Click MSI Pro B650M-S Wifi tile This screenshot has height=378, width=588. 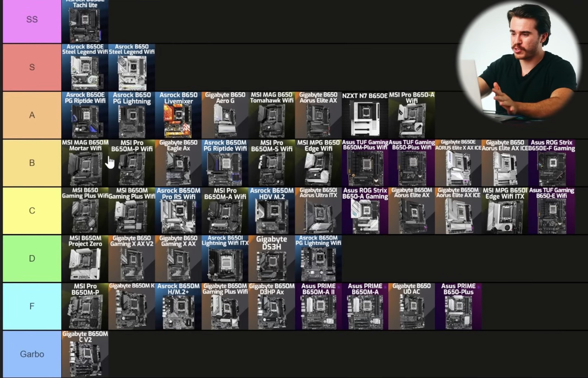point(272,163)
